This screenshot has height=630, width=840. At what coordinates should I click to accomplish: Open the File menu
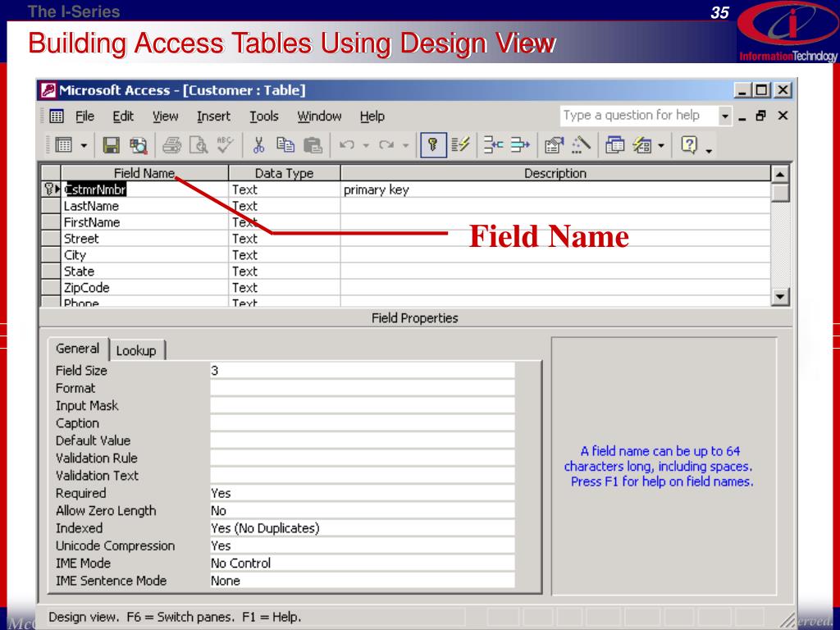click(x=84, y=116)
